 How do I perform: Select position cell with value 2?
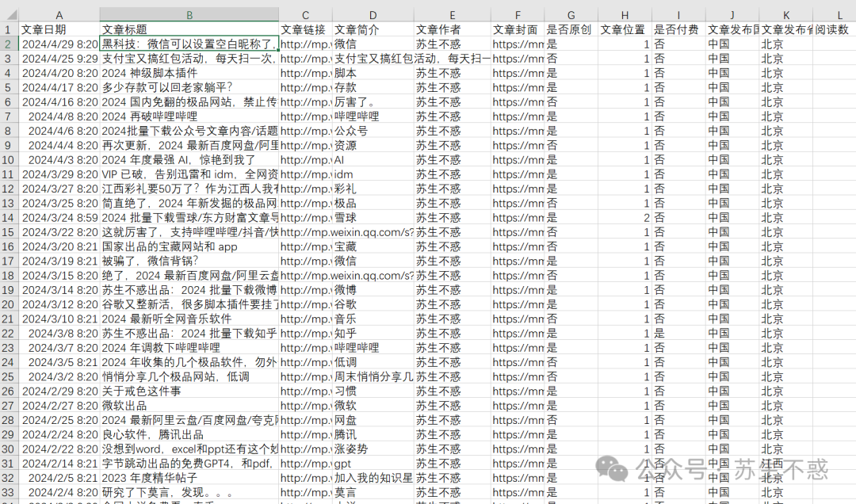tap(625, 218)
